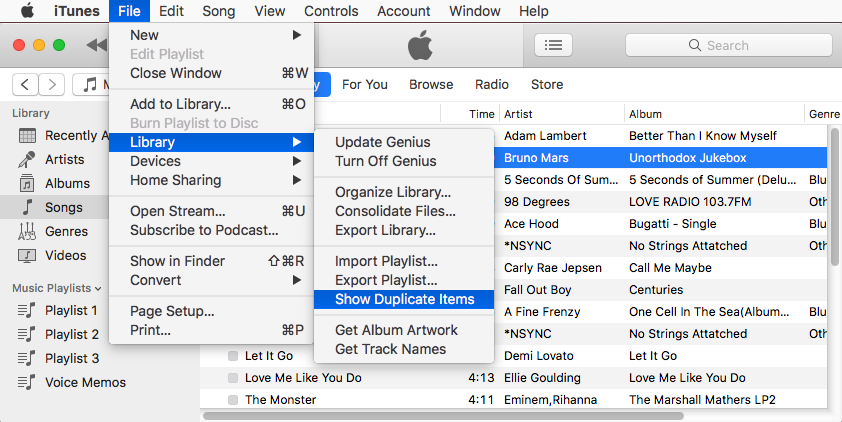Click the Recently Added sidebar icon
Screen dimensions: 842x422
[28, 136]
